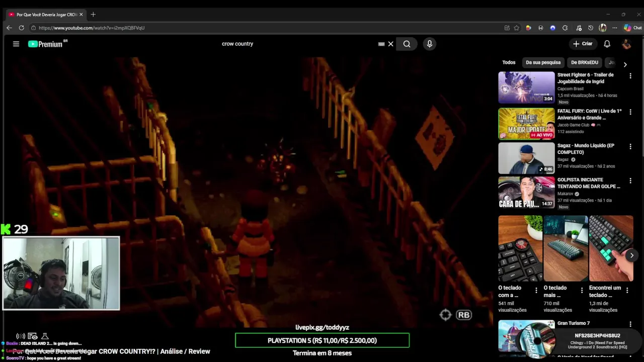644x362 pixels.
Task: Select the Todos filter chip
Action: pyautogui.click(x=509, y=62)
